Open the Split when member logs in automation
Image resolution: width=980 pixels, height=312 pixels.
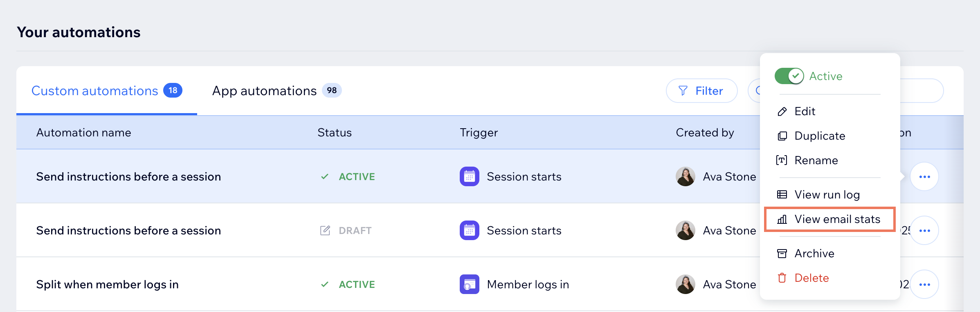point(107,285)
